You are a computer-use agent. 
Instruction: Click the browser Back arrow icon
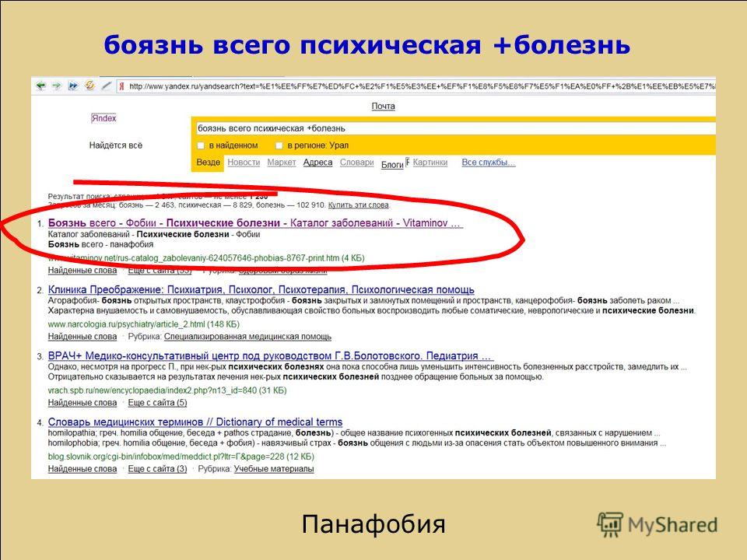41,86
